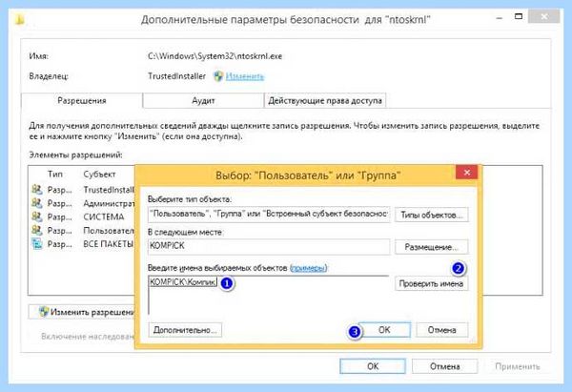Viewport: 572px width, 392px height.
Task: Select the TrustedInstaller permission entry
Action: pyautogui.click(x=83, y=190)
